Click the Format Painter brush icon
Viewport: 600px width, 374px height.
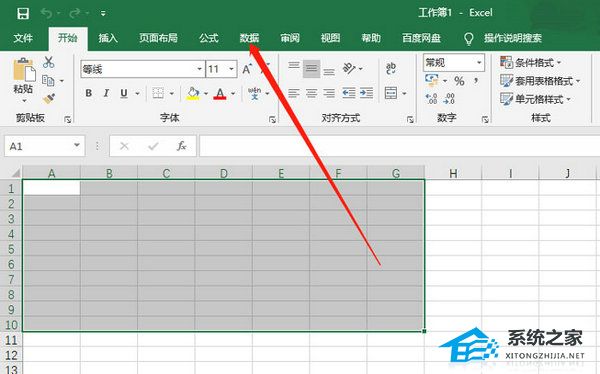click(x=49, y=99)
